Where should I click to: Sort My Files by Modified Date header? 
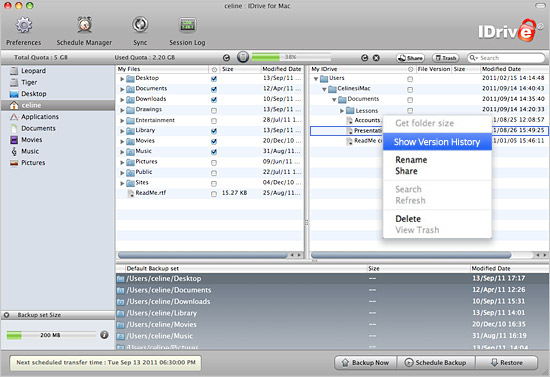pos(282,69)
